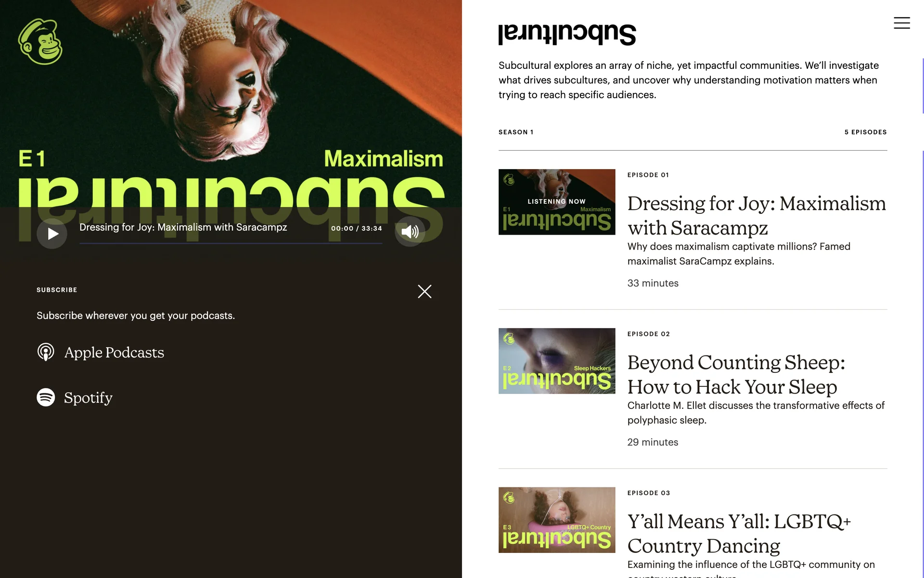Mute the podcast audio speaker icon

410,232
